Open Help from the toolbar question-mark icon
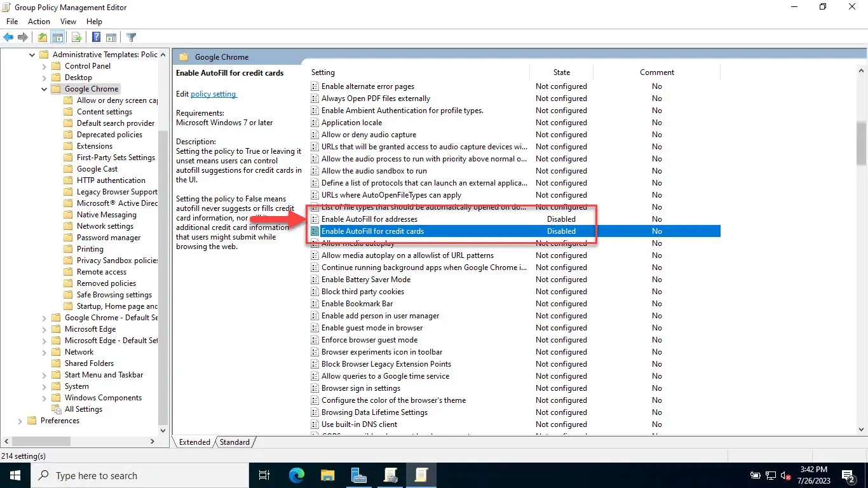Viewport: 868px width, 488px height. click(97, 37)
